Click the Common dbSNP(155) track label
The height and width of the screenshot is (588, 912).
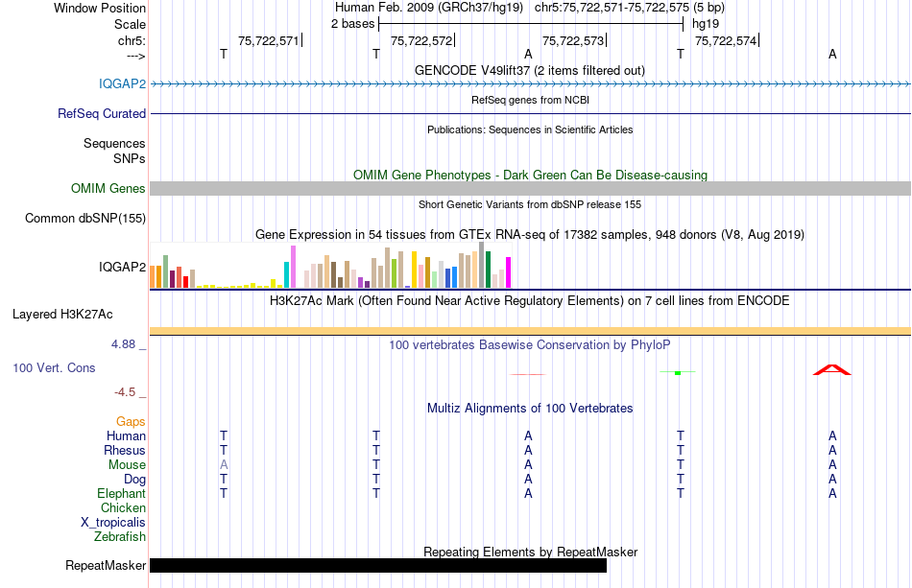click(x=84, y=219)
